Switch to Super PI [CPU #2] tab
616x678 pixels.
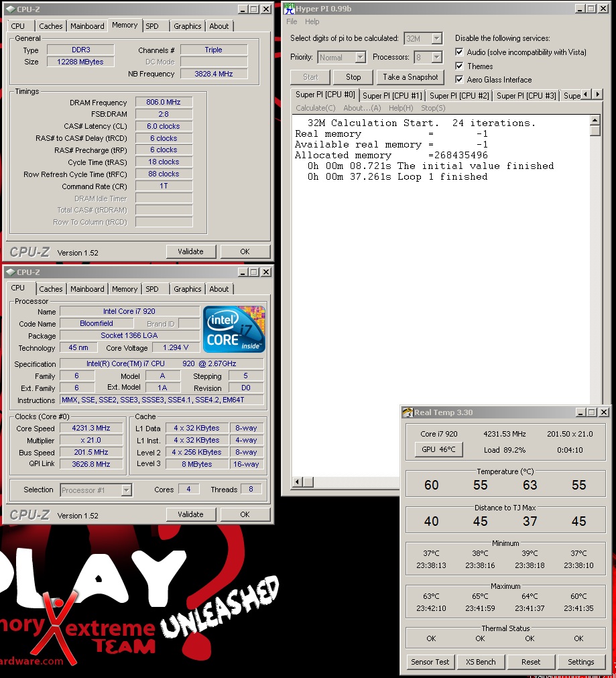(x=459, y=95)
